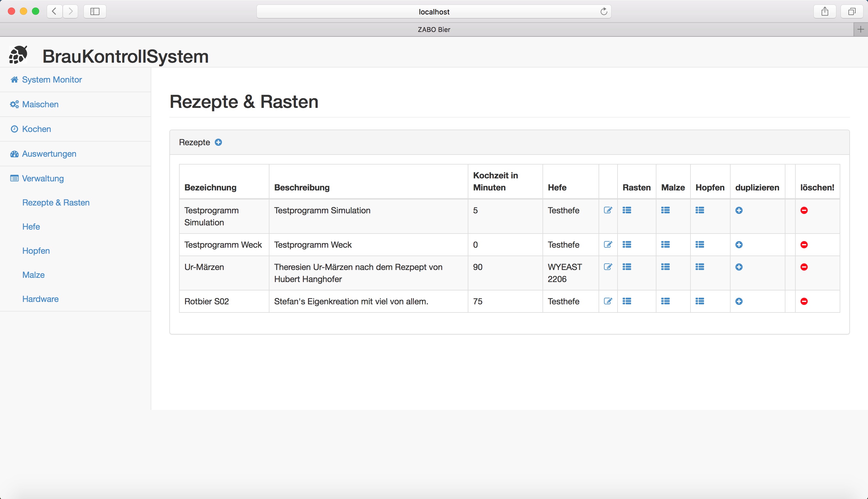Open a new tab with plus button
This screenshot has height=499, width=868.
(x=860, y=30)
